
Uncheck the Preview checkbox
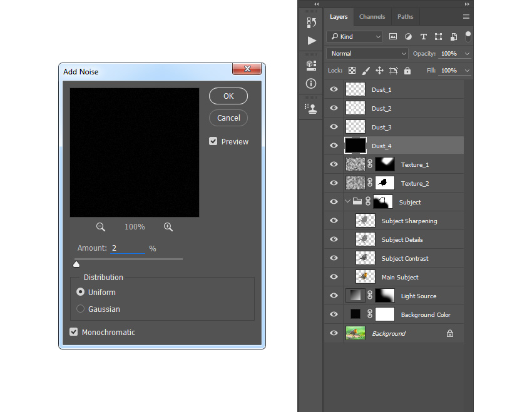click(x=213, y=141)
